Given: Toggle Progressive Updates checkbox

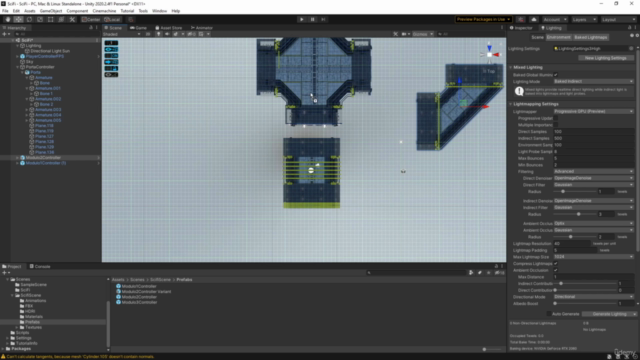Looking at the screenshot, I should tap(556, 118).
